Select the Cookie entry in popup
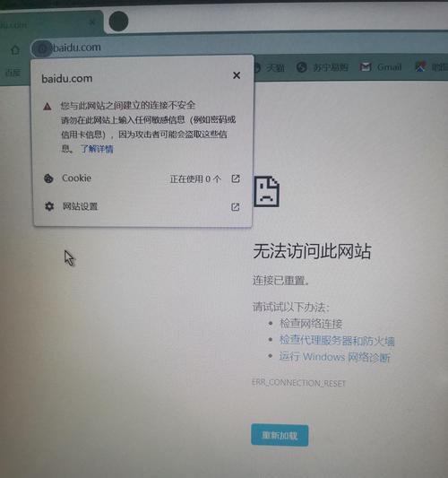Image resolution: width=448 pixels, height=478 pixels. pos(142,178)
